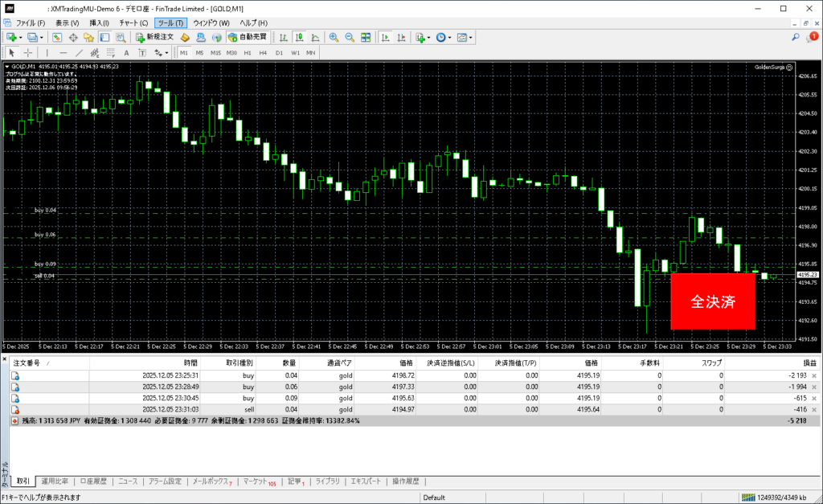Image resolution: width=823 pixels, height=504 pixels.
Task: Open the ツール (T) menu
Action: pyautogui.click(x=170, y=23)
